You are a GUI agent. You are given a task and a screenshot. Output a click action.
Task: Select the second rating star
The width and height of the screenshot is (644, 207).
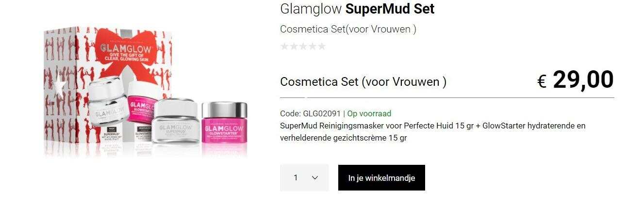(294, 47)
